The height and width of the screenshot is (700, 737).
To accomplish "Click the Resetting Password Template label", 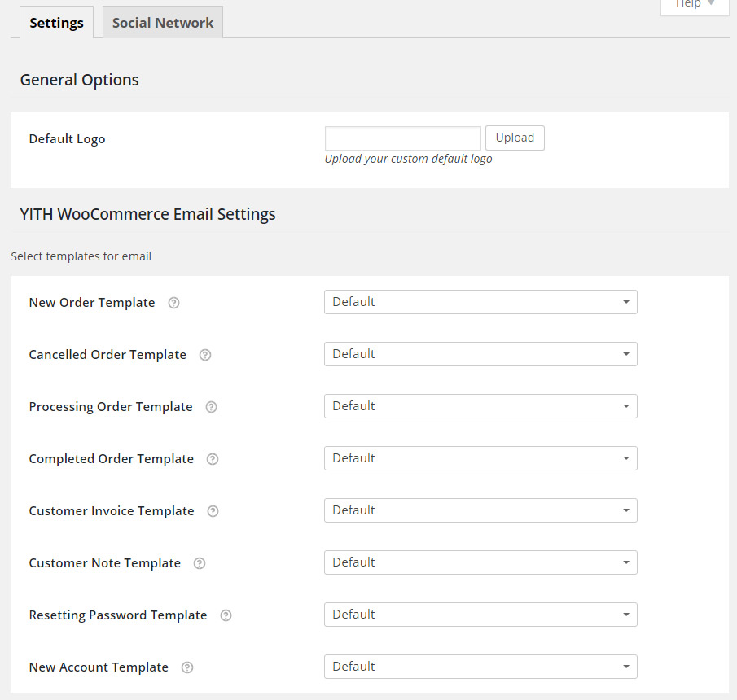I will point(118,615).
